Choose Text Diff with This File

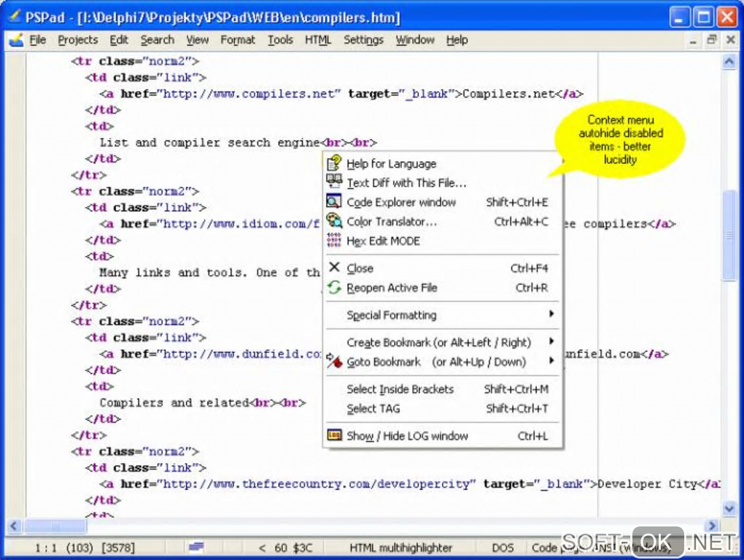click(442, 182)
